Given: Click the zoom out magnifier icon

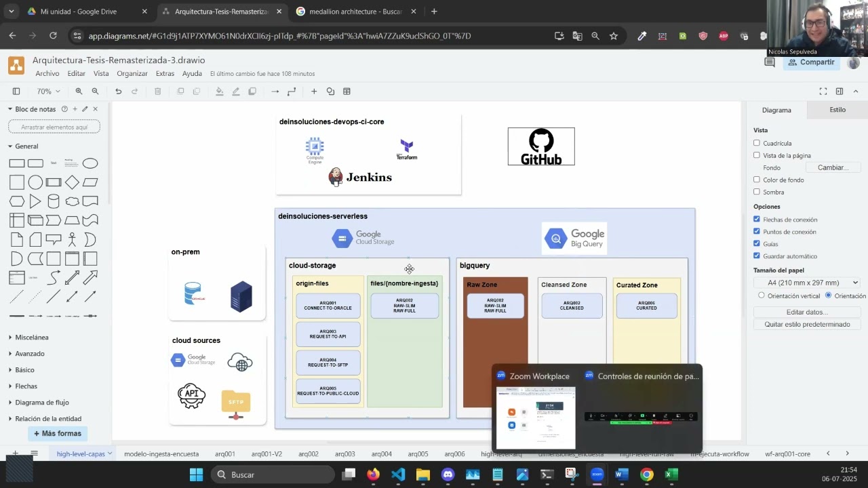Looking at the screenshot, I should 95,91.
